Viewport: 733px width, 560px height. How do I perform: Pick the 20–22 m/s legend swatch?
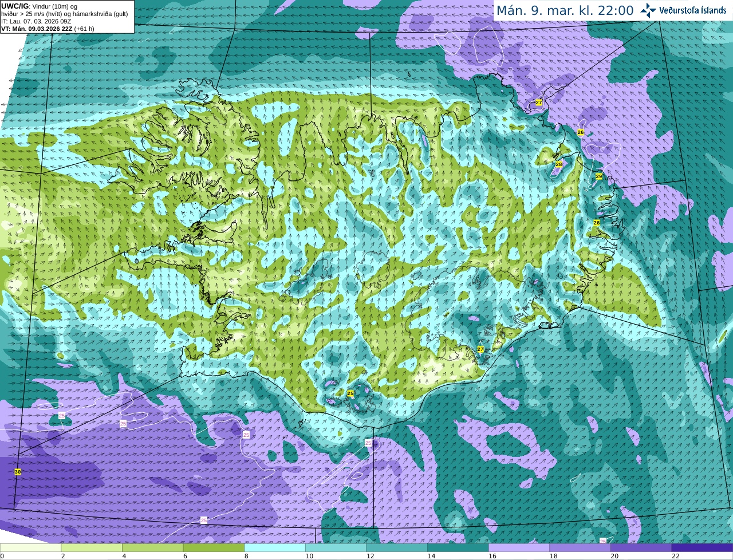coord(641,548)
